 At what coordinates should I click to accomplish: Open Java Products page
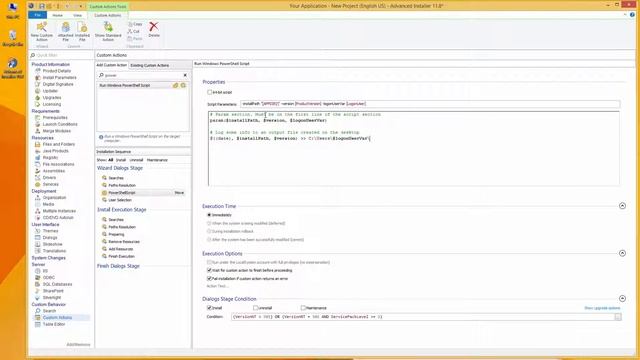pyautogui.click(x=56, y=151)
